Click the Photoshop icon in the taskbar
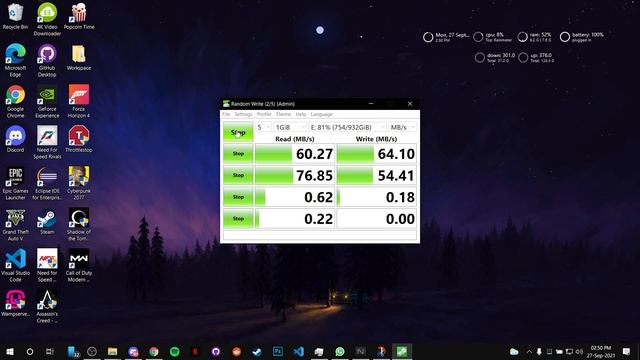 click(278, 351)
